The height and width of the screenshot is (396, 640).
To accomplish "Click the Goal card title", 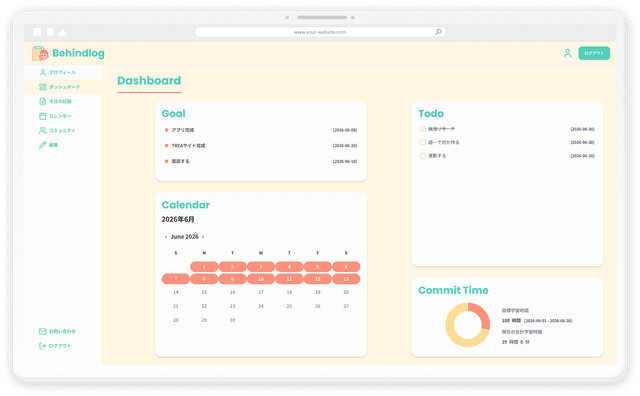I will click(x=173, y=113).
